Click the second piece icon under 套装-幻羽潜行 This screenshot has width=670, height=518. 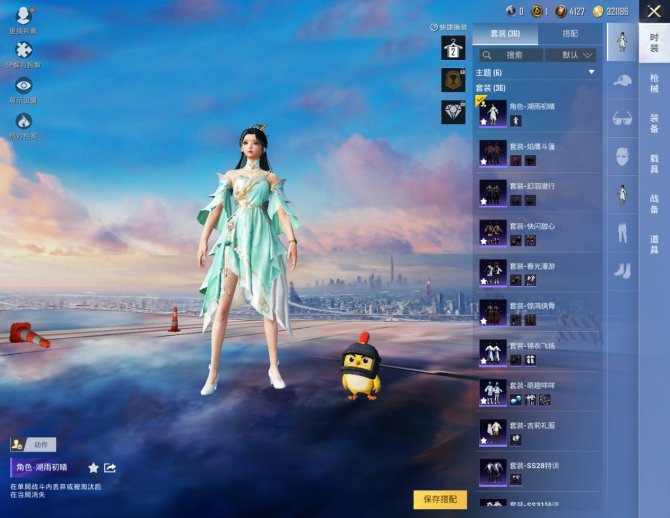coord(530,200)
